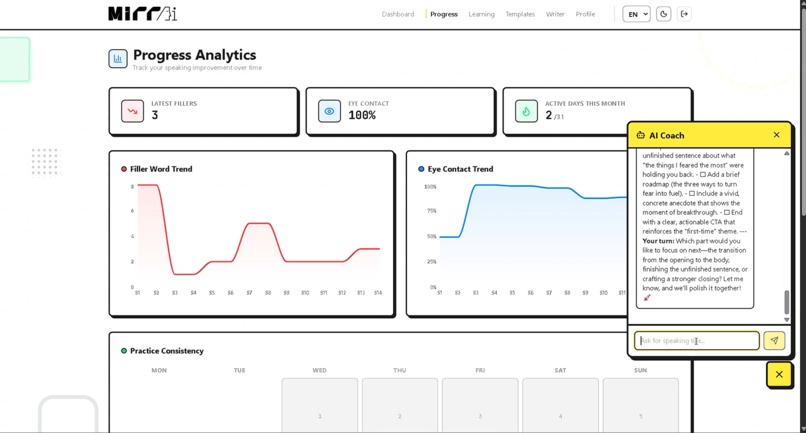
Task: Click AI Coach chat scroll down arrow
Action: pos(786,319)
